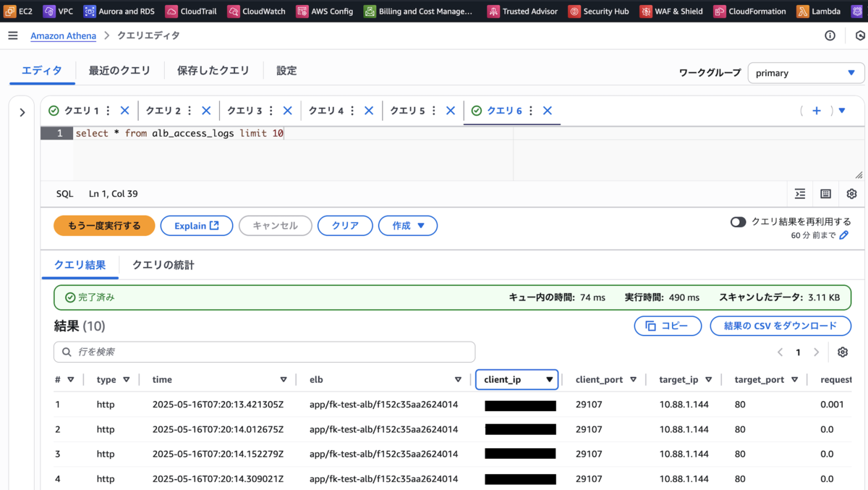This screenshot has height=490, width=868.
Task: Select the クエリ結果 tab
Action: 80,265
